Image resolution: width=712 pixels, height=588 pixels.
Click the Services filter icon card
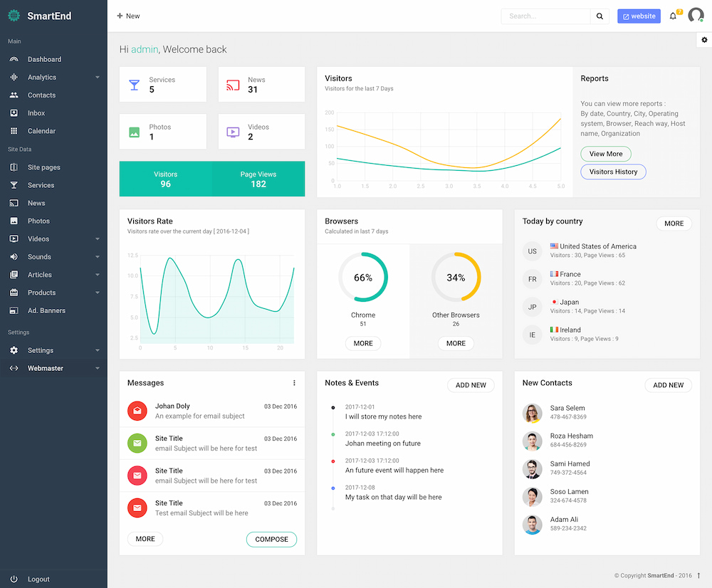(134, 84)
